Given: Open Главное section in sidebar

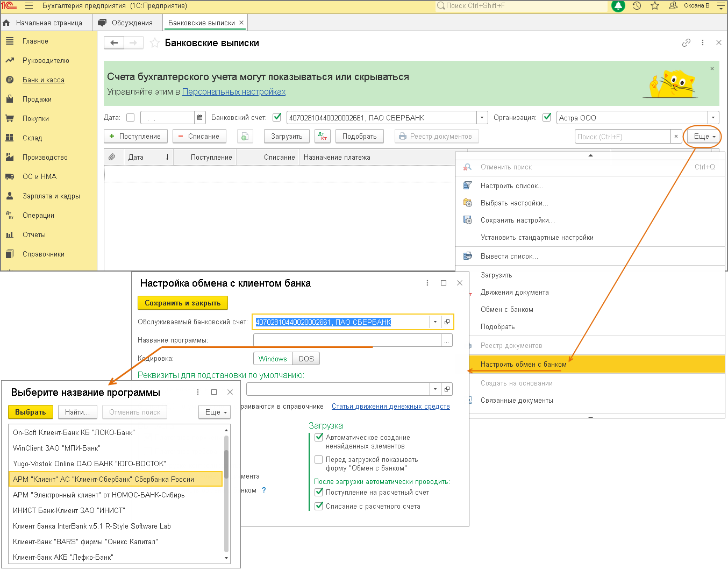Looking at the screenshot, I should 35,41.
